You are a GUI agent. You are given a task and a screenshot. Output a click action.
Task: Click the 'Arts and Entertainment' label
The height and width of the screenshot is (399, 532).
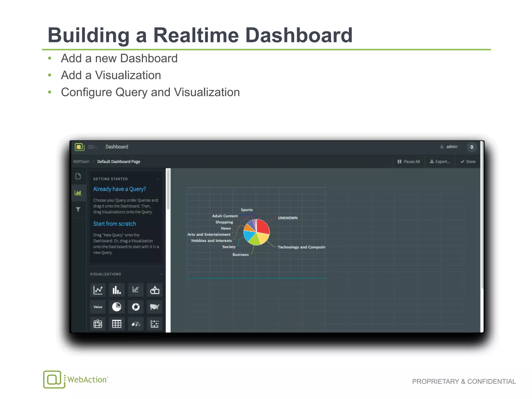209,235
